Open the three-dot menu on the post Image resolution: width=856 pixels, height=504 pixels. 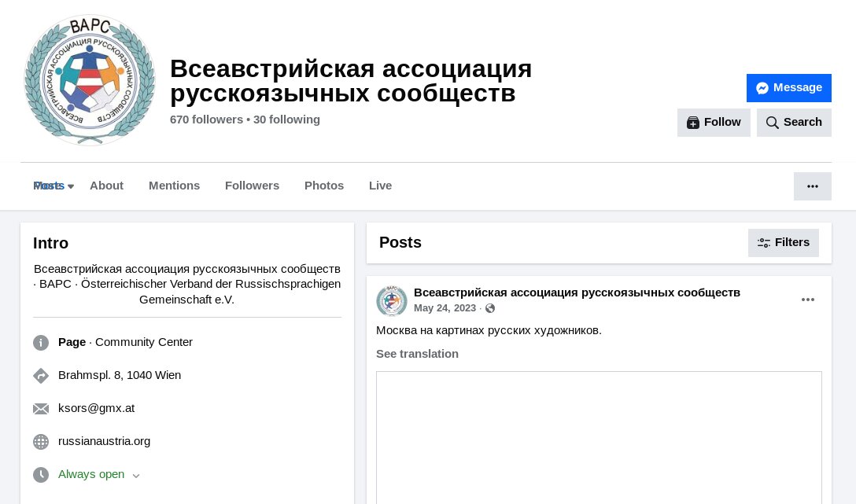[808, 300]
